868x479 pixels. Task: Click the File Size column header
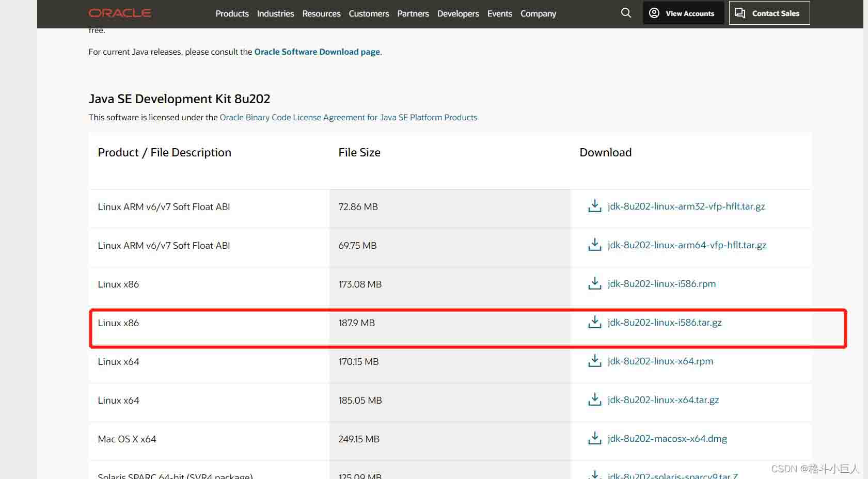point(359,152)
